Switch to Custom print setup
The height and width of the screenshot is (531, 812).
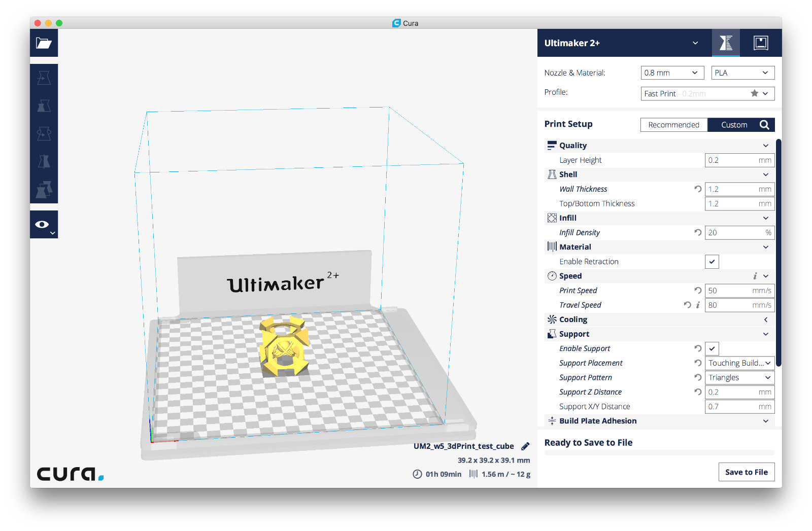click(x=734, y=125)
